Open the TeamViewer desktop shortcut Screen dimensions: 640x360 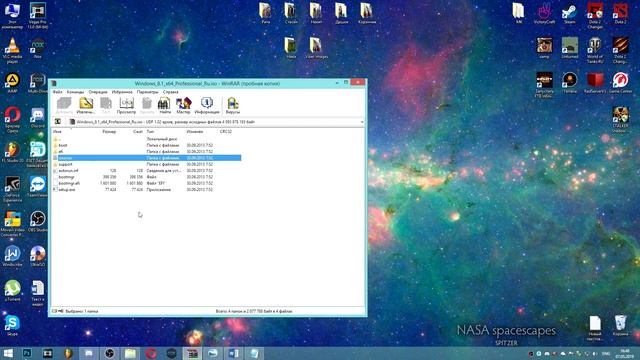(38, 187)
